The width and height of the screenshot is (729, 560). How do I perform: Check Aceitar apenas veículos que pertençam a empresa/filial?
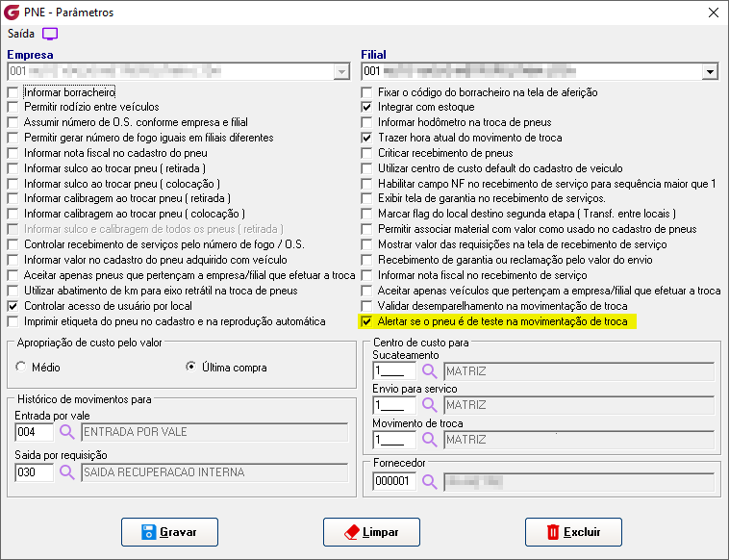coord(366,292)
